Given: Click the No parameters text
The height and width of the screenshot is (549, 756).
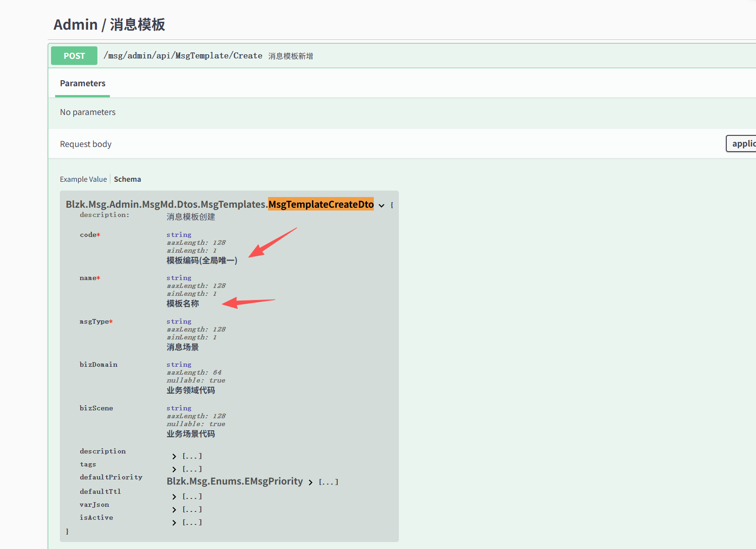Looking at the screenshot, I should (88, 112).
